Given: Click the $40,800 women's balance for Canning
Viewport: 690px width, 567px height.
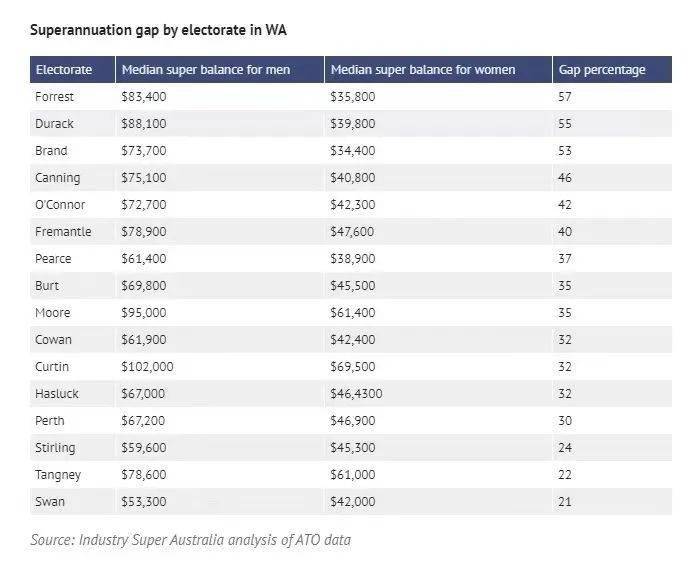Looking at the screenshot, I should [353, 177].
